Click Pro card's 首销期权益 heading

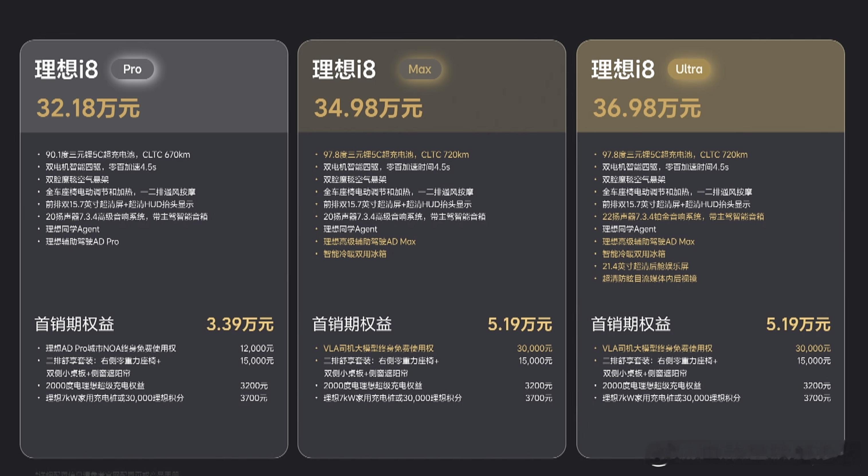point(75,324)
